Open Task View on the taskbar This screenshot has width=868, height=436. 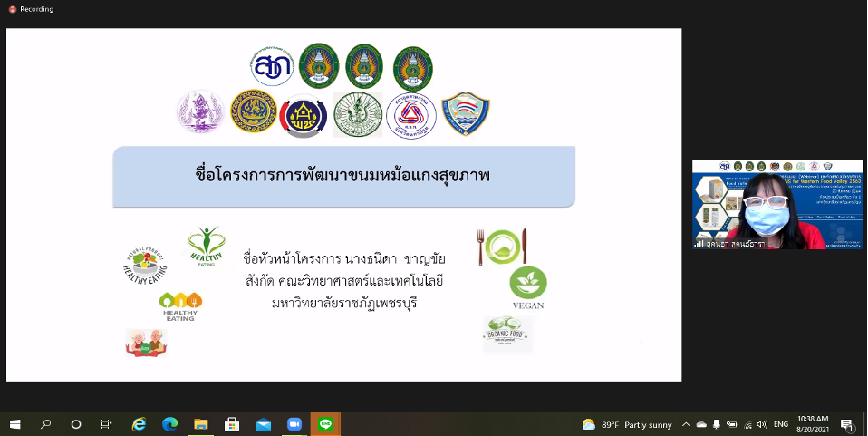[107, 424]
